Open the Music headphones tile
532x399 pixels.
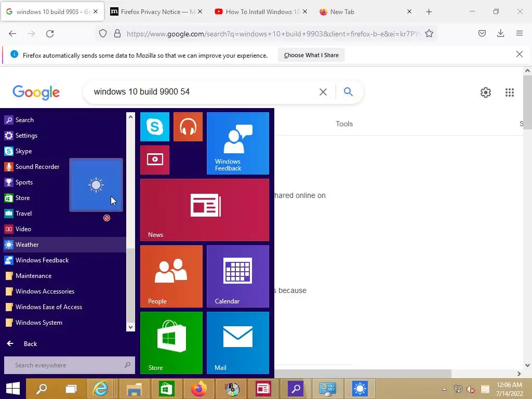[188, 127]
